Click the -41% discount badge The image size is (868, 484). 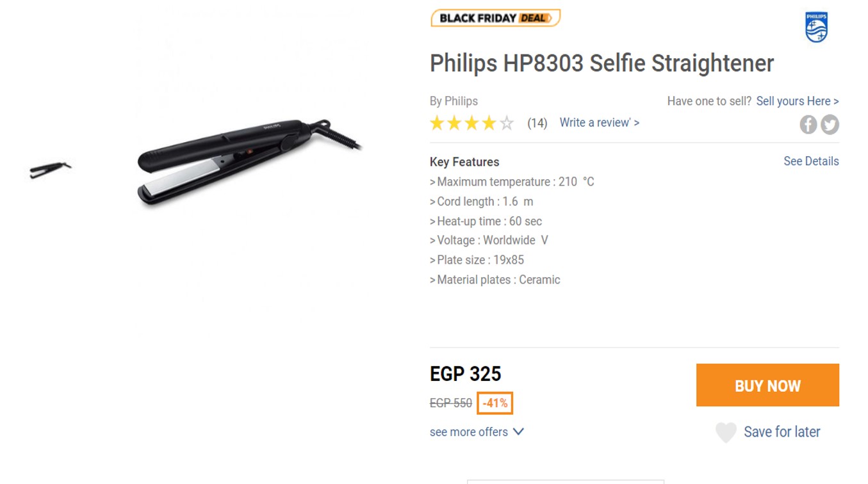click(x=495, y=403)
